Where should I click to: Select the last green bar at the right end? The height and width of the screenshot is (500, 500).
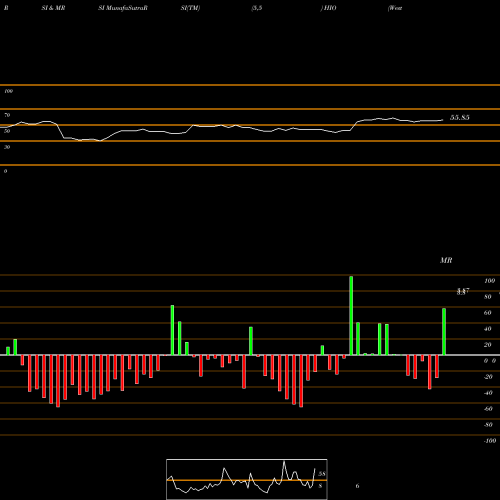(x=444, y=332)
